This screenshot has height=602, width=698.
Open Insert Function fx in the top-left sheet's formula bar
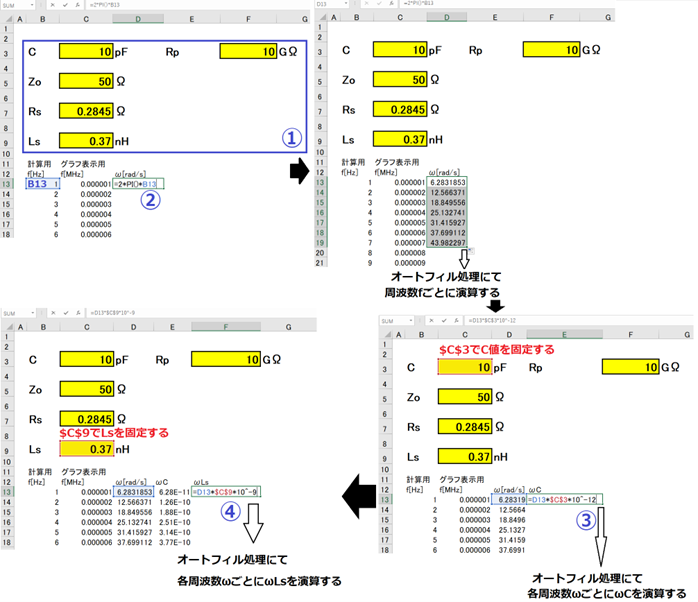77,5
